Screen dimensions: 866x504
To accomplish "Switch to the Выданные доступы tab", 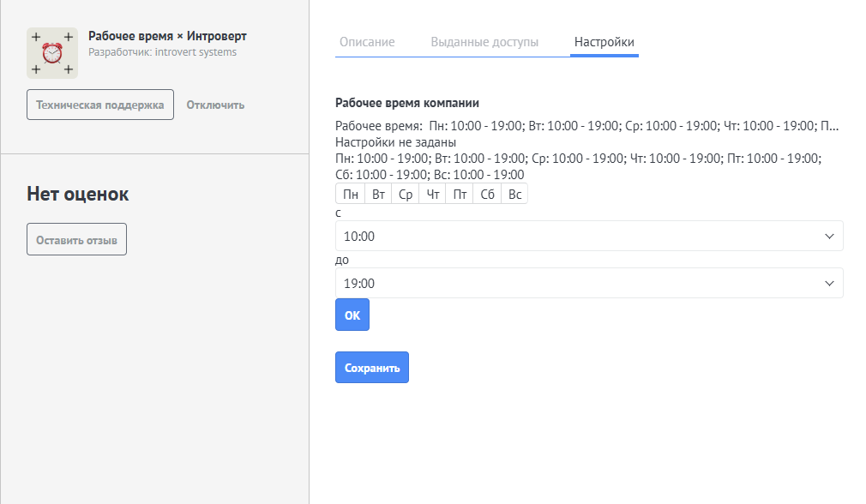I will 484,42.
